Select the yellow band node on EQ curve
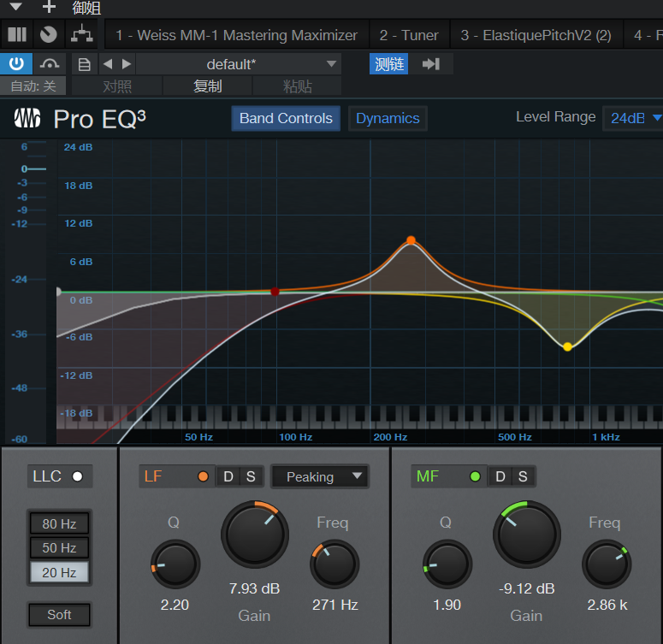663x644 pixels. click(x=567, y=346)
